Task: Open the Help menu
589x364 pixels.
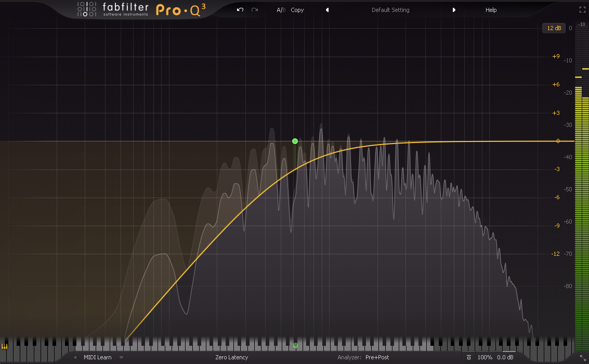Action: [491, 10]
